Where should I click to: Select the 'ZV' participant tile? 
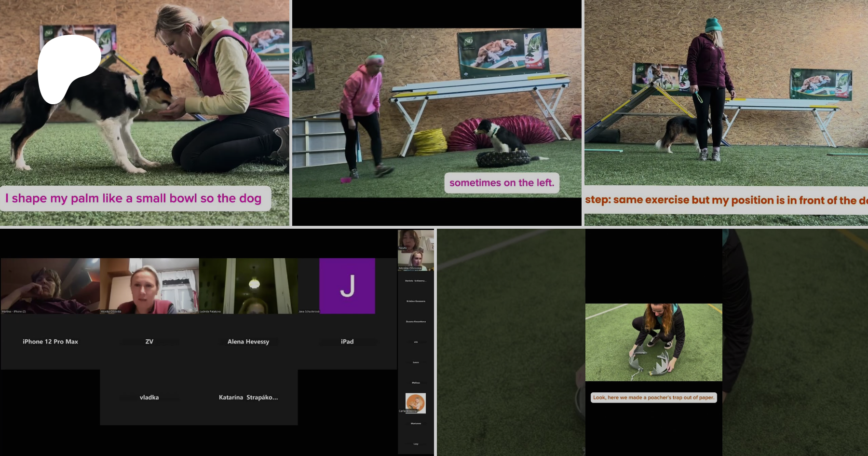pyautogui.click(x=149, y=342)
